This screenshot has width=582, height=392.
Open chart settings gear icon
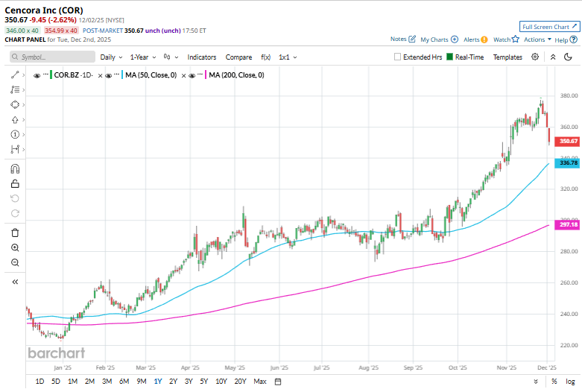(x=535, y=57)
